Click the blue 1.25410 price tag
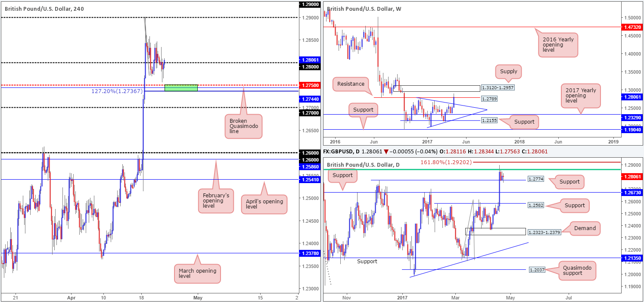This screenshot has width=644, height=302. [310, 179]
